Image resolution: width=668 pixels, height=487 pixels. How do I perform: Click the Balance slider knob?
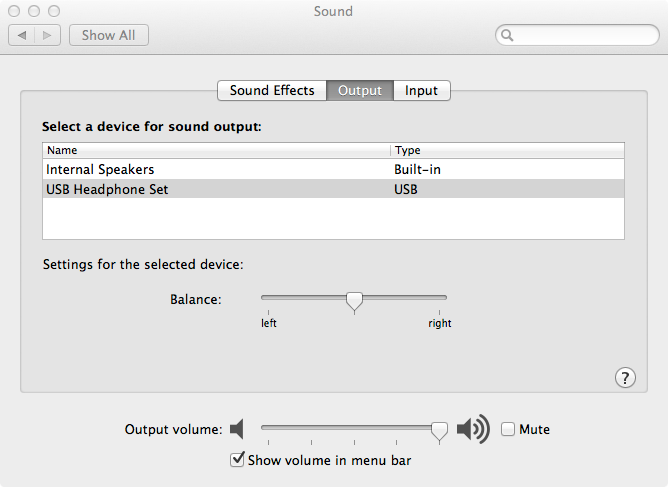353,300
